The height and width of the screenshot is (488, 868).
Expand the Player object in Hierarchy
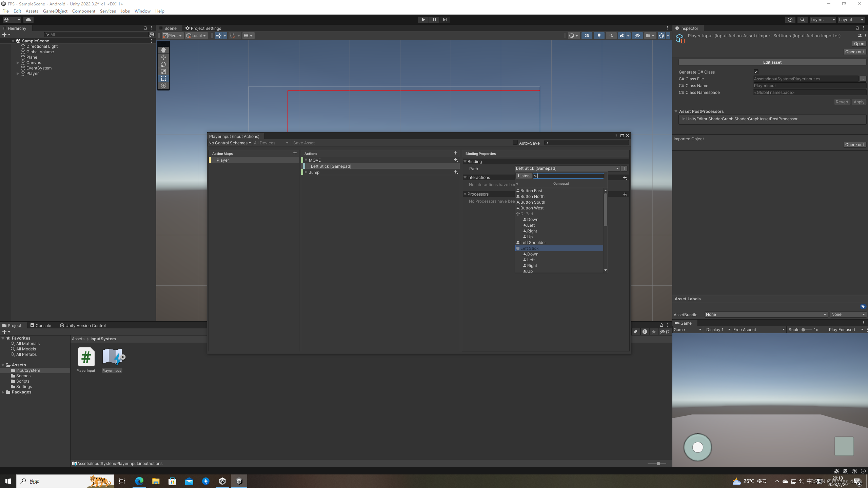[x=18, y=74]
